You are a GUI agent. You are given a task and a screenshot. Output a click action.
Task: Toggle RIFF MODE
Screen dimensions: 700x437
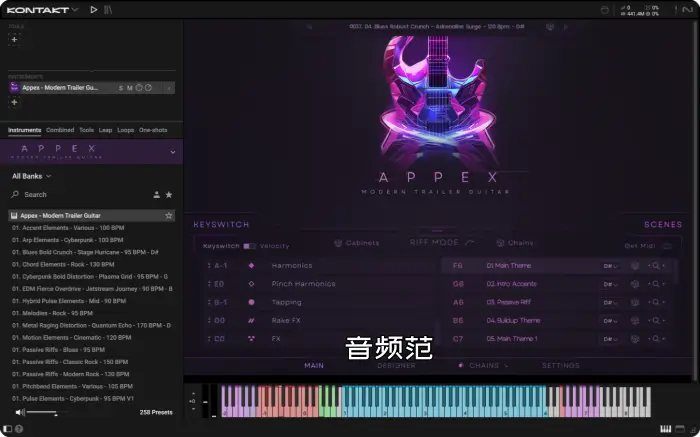441,242
